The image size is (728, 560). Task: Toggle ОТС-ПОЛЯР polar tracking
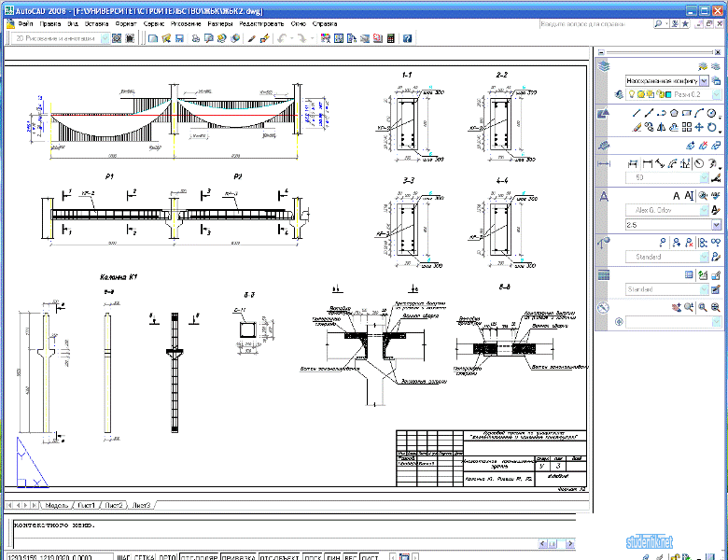[199, 557]
